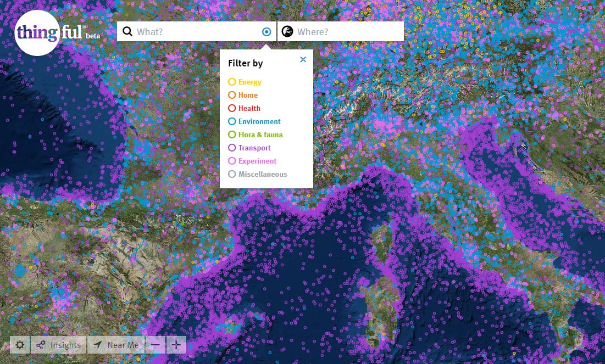This screenshot has width=605, height=364.
Task: Click into the What? search field
Action: pos(195,32)
